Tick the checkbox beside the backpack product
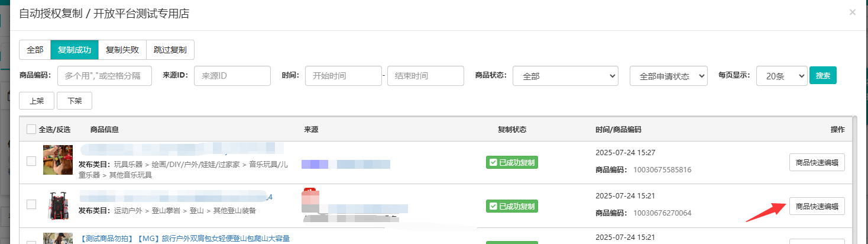868x244 pixels. pos(31,204)
